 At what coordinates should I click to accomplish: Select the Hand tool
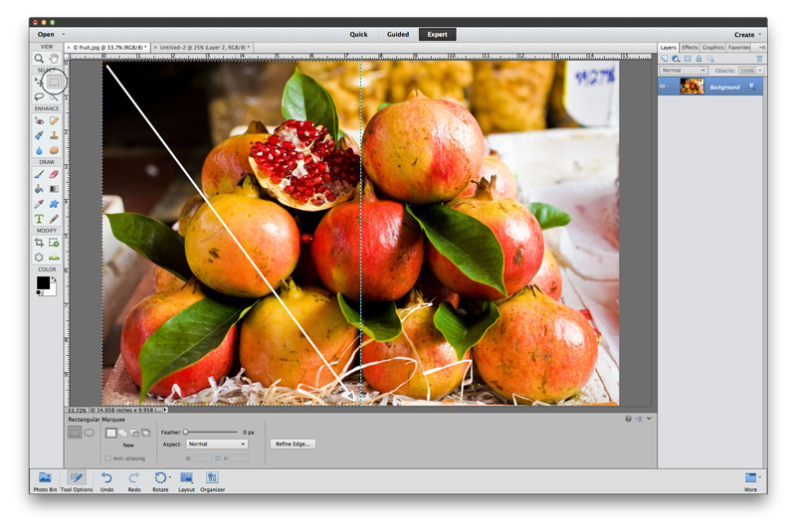click(x=54, y=59)
